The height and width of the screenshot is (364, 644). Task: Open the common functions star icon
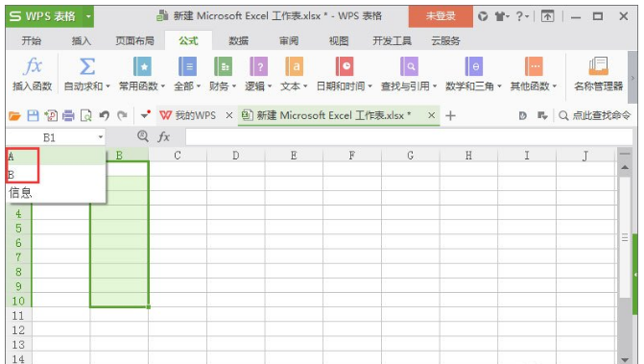142,66
